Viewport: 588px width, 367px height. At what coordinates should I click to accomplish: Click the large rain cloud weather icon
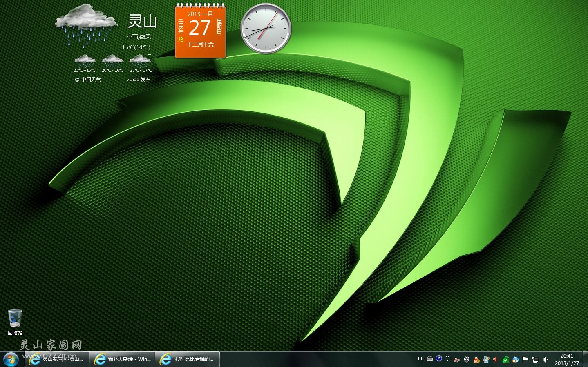(86, 25)
